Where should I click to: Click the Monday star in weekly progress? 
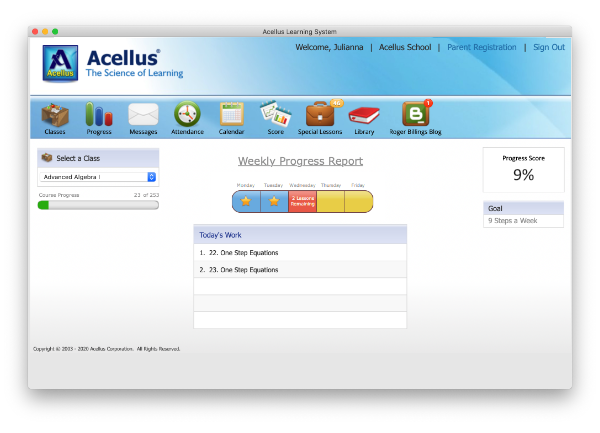[x=246, y=201]
